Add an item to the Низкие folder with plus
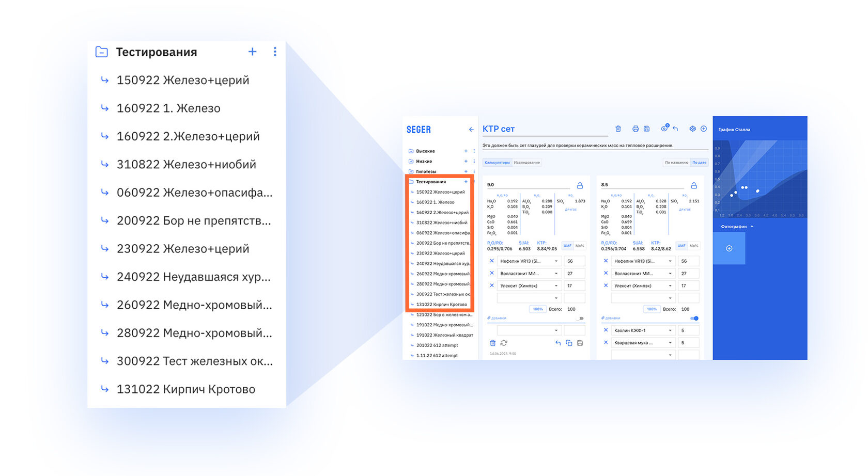This screenshot has height=476, width=868. [466, 162]
